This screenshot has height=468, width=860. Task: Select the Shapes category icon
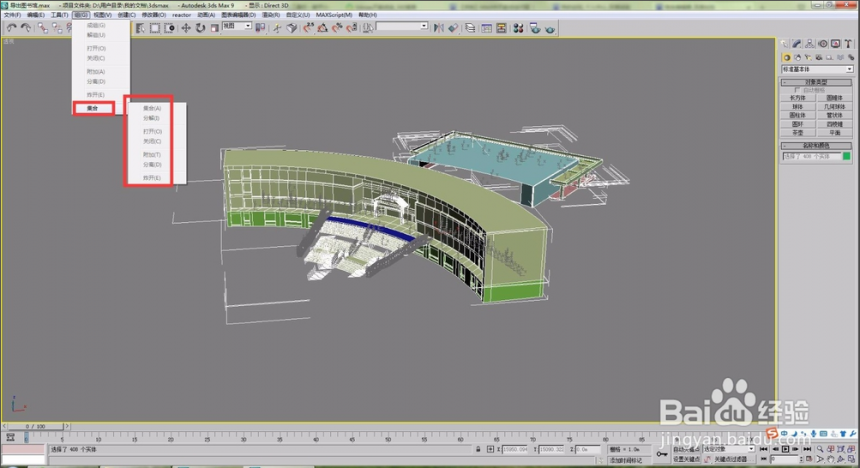[x=797, y=57]
